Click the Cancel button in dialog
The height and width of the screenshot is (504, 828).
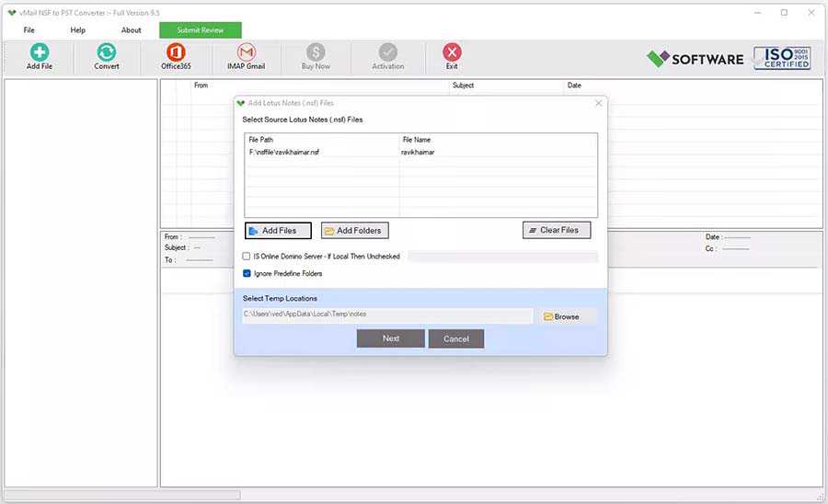coord(456,338)
